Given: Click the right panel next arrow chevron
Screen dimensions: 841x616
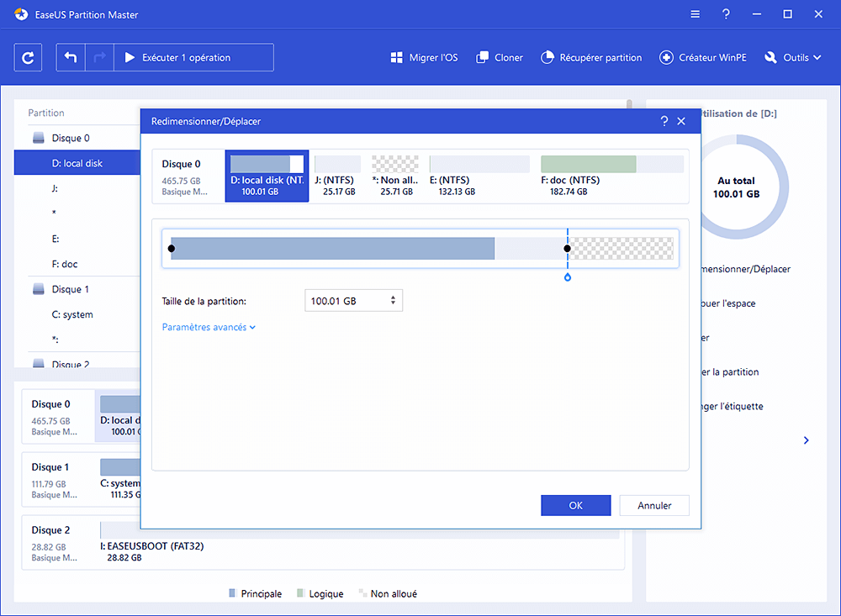Looking at the screenshot, I should click(807, 440).
